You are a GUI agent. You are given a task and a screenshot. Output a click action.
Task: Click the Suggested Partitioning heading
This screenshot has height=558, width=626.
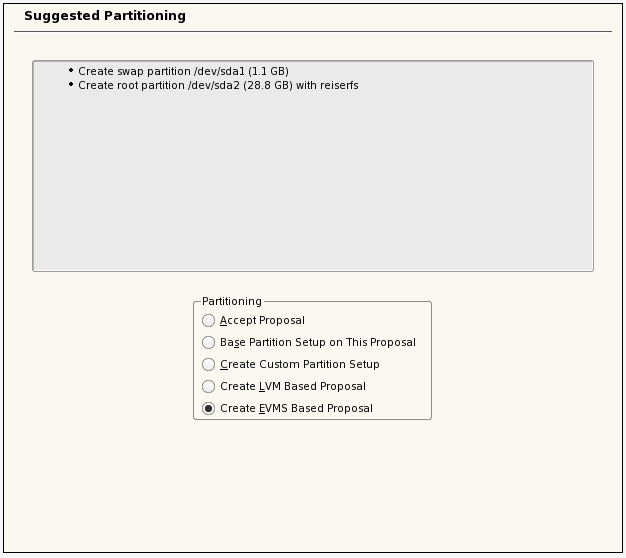click(x=104, y=17)
